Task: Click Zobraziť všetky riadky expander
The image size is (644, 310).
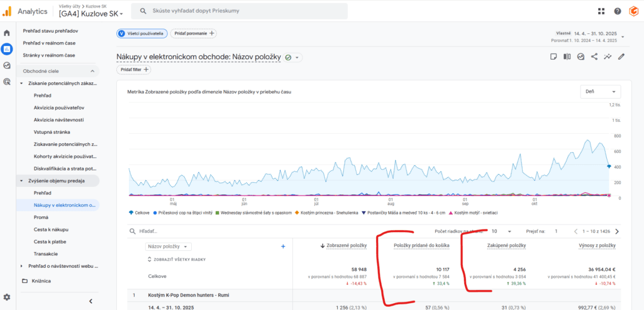Action: 177,260
